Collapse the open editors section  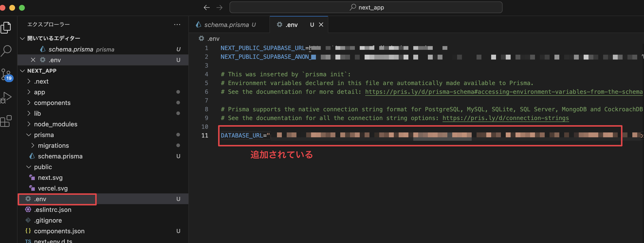coord(22,38)
